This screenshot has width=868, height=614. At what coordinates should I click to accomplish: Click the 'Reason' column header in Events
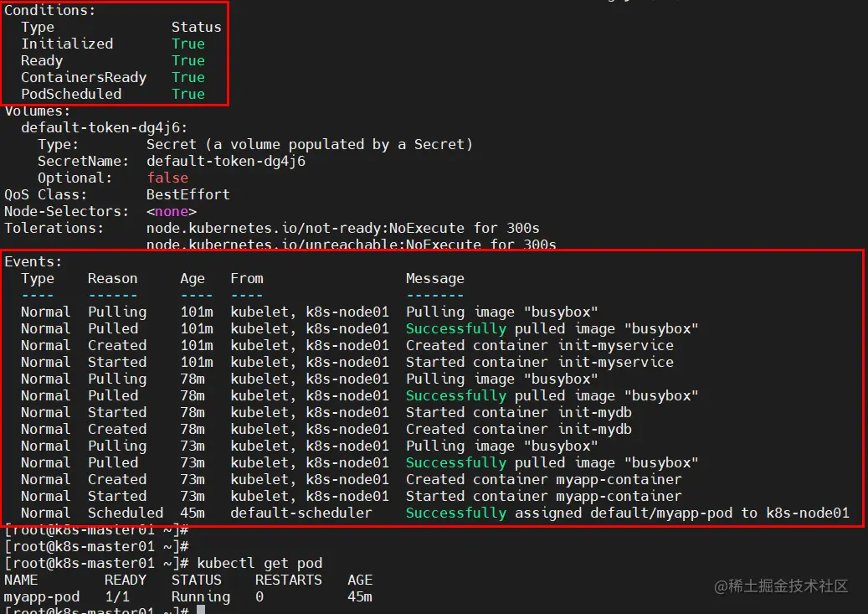[112, 278]
